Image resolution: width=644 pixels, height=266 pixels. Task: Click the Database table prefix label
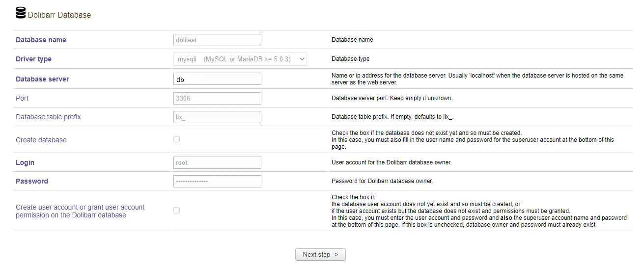coord(48,117)
